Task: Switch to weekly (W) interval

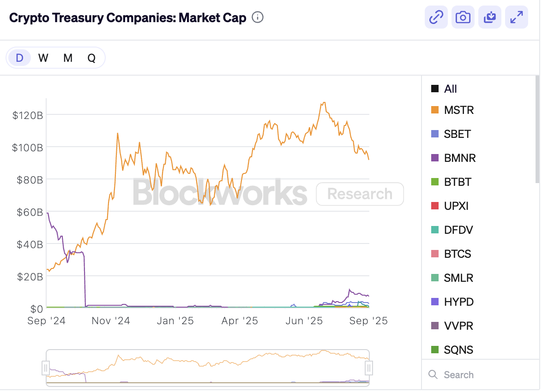Action: [x=43, y=58]
